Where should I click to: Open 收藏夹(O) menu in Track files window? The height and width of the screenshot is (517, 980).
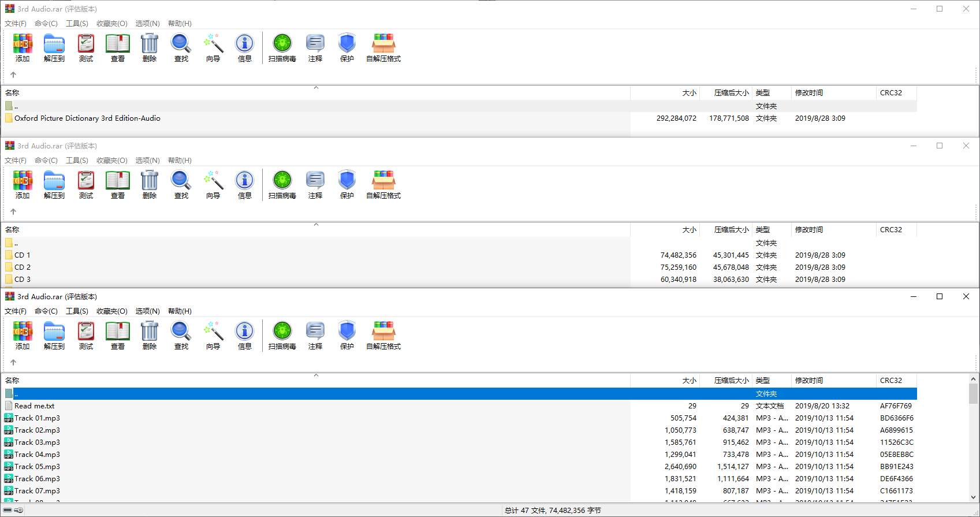[x=111, y=311]
